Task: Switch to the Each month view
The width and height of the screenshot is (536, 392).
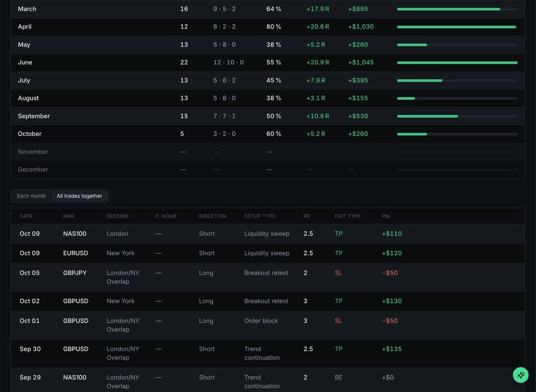Action: (31, 196)
